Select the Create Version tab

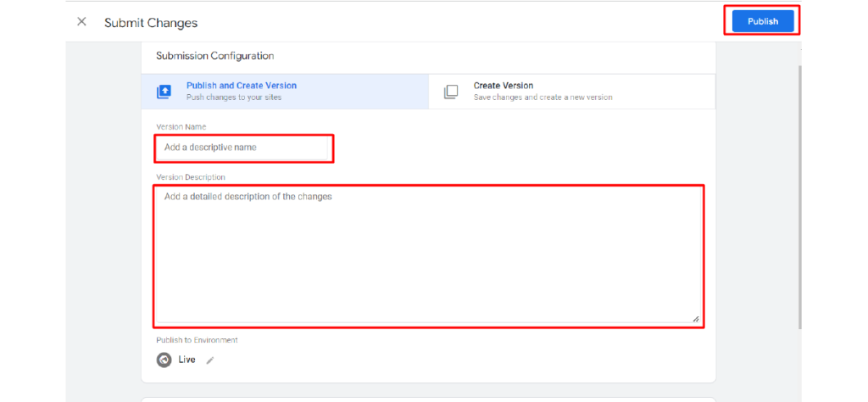(x=572, y=92)
